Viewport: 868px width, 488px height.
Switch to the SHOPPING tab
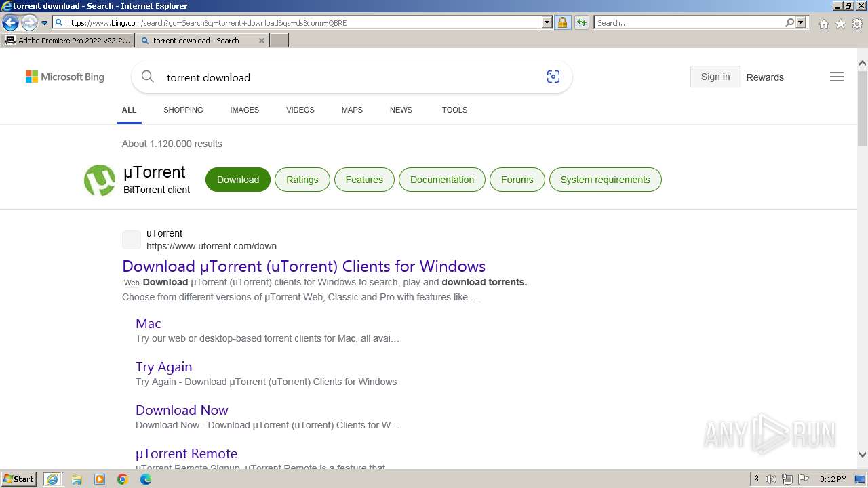[x=183, y=110]
